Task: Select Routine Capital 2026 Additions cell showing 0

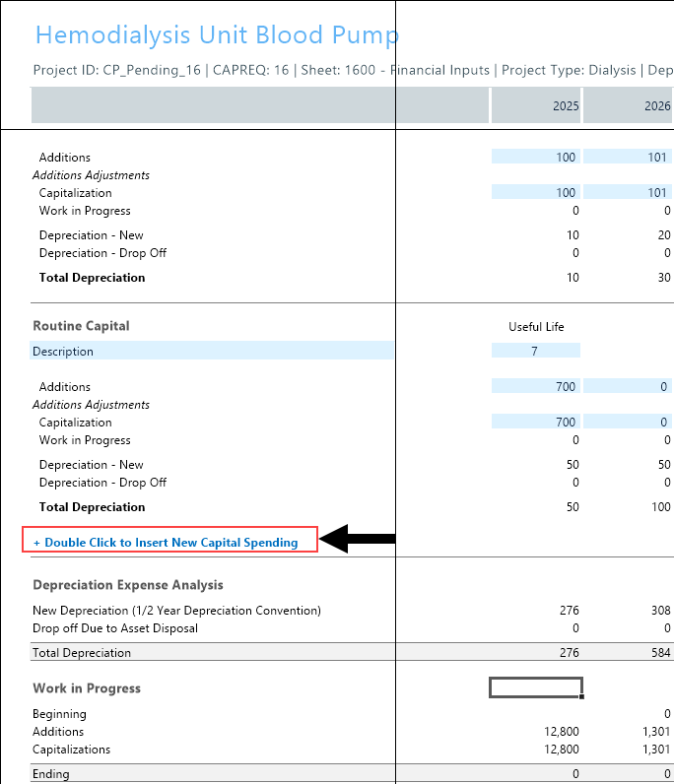Action: pos(629,386)
